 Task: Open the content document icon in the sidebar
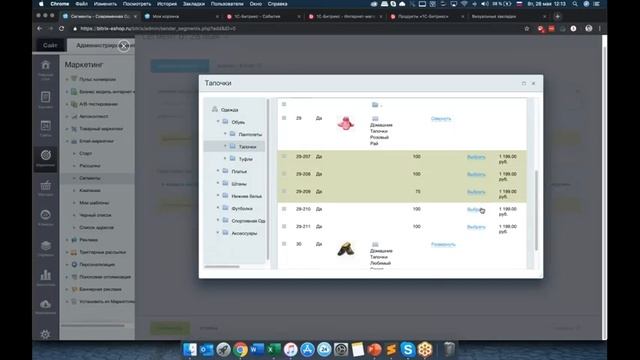45,97
